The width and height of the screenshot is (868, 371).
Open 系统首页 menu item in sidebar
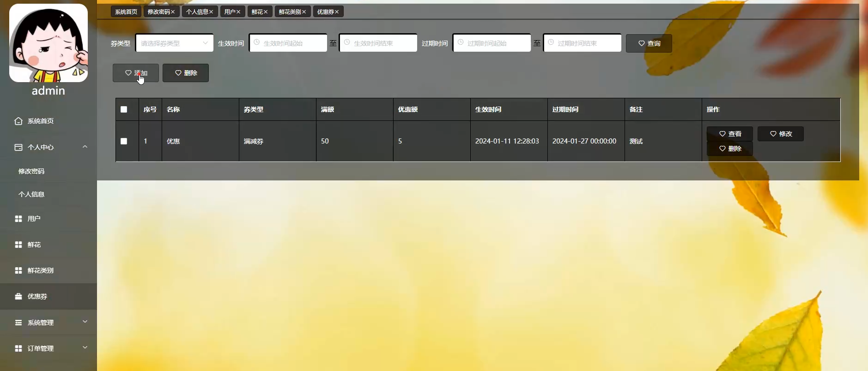49,121
